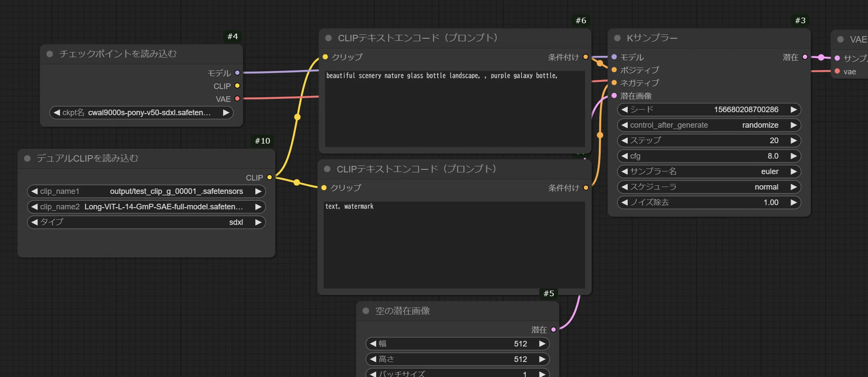This screenshot has width=868, height=377.
Task: Click the 潜在画像 input port on Kサンプラー
Action: click(x=614, y=95)
